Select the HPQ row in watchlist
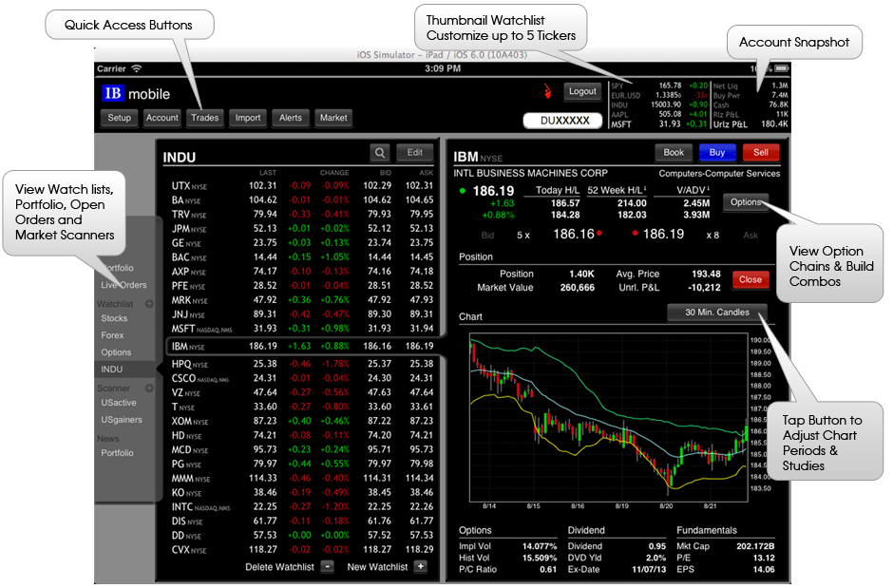The height and width of the screenshot is (588, 893). click(x=302, y=364)
